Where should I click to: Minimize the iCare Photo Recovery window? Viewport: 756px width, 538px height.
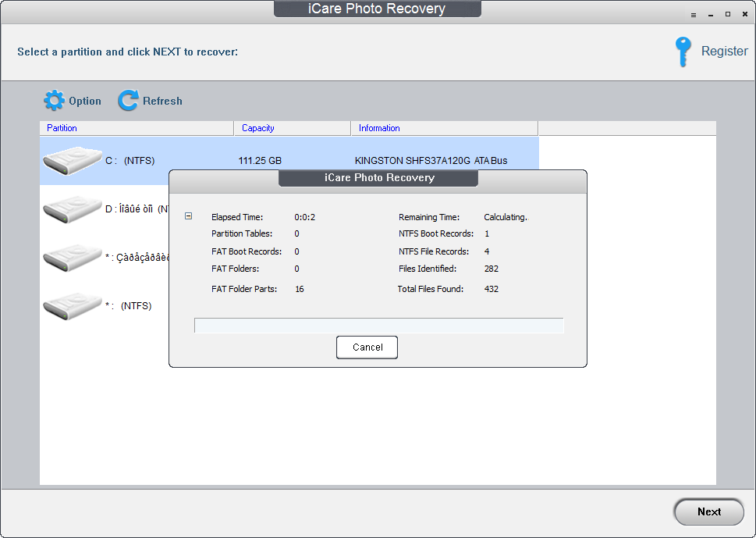(x=711, y=15)
